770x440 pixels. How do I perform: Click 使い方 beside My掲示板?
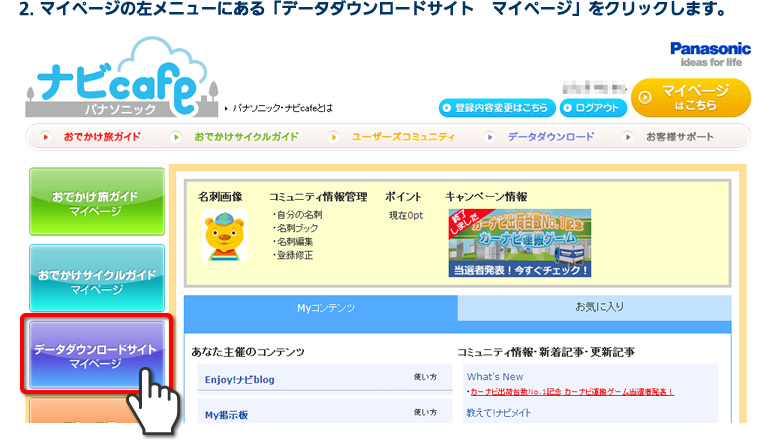click(x=425, y=412)
